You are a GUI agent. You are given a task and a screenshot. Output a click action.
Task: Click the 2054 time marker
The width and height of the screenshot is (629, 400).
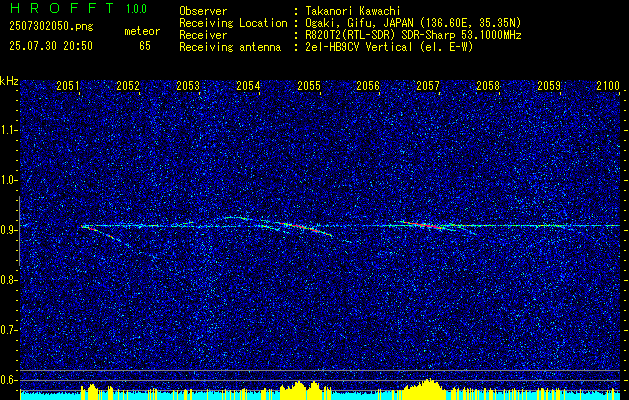(x=248, y=85)
